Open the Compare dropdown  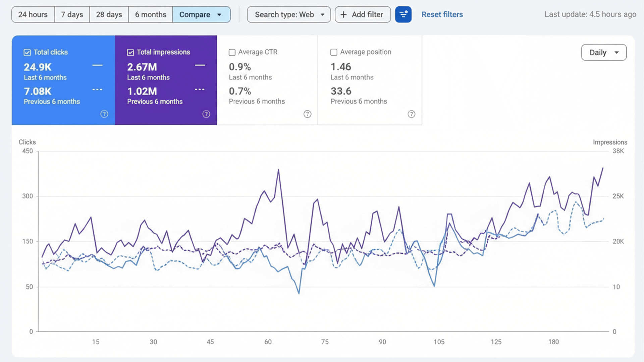coord(201,14)
